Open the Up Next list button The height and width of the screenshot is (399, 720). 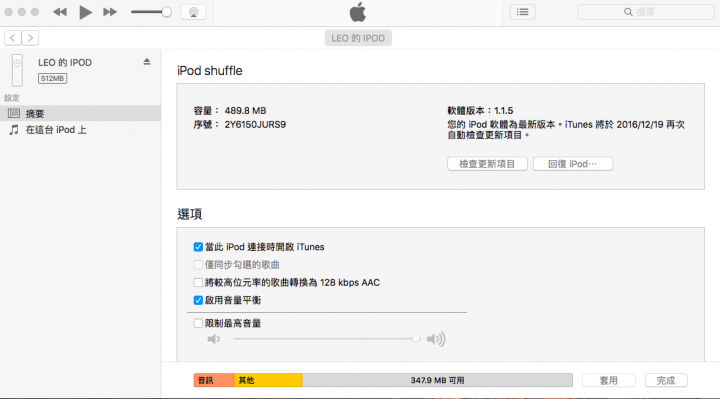pyautogui.click(x=523, y=12)
